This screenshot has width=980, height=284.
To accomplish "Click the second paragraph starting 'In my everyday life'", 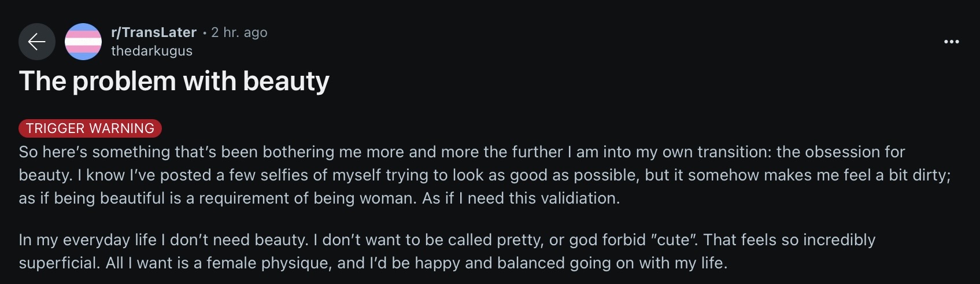I will 447,251.
